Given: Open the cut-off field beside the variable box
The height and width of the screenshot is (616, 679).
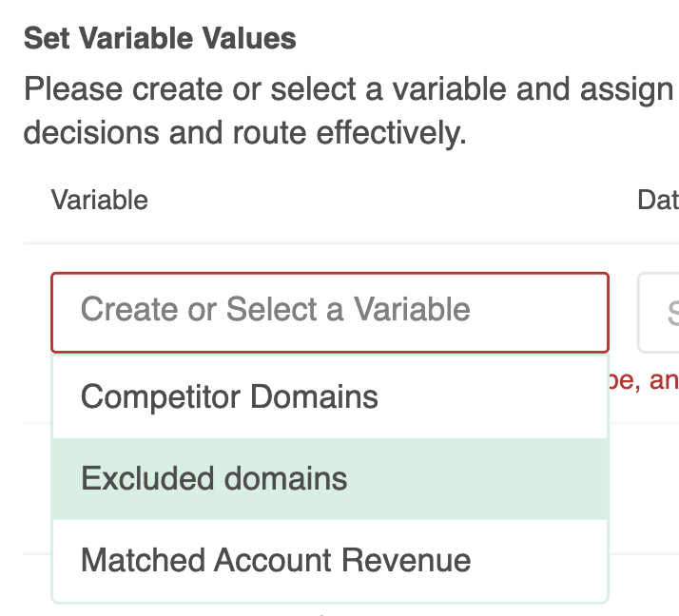Looking at the screenshot, I should pyautogui.click(x=660, y=313).
